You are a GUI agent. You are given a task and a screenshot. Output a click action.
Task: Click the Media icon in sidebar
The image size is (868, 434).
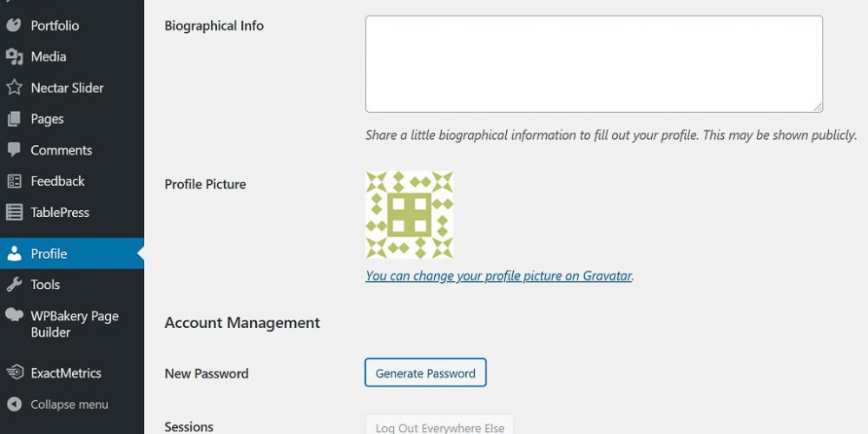[14, 56]
